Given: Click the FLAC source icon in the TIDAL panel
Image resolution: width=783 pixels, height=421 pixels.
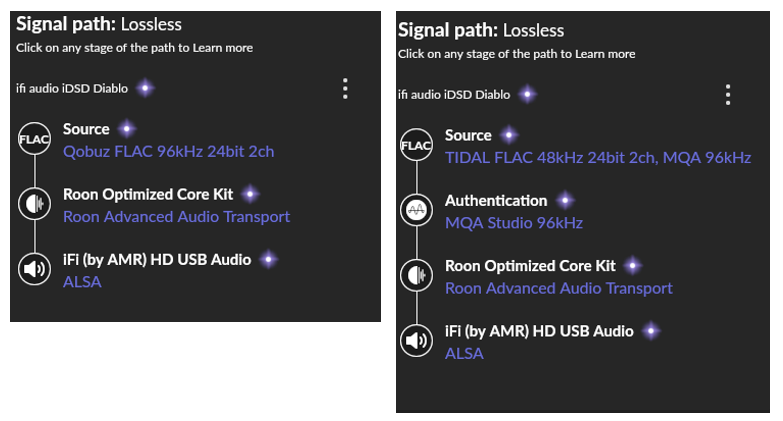Looking at the screenshot, I should [416, 145].
